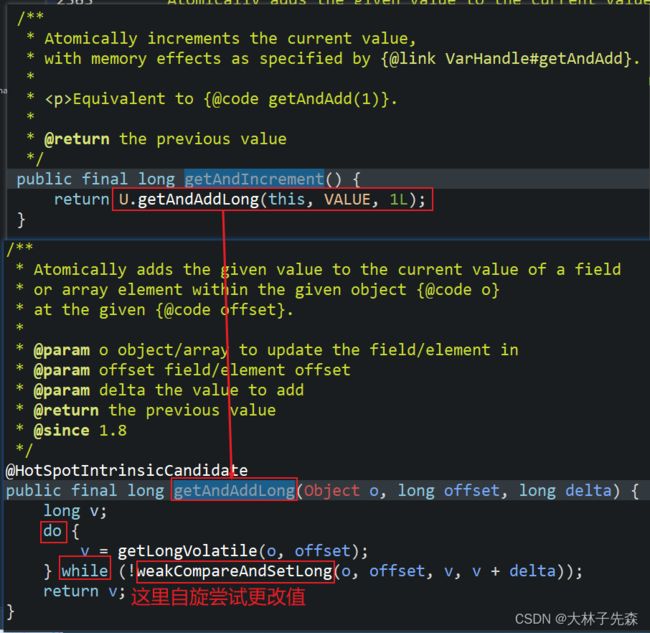Click '@return the previous value' in first Javadoc
This screenshot has height=633, width=650.
165,139
